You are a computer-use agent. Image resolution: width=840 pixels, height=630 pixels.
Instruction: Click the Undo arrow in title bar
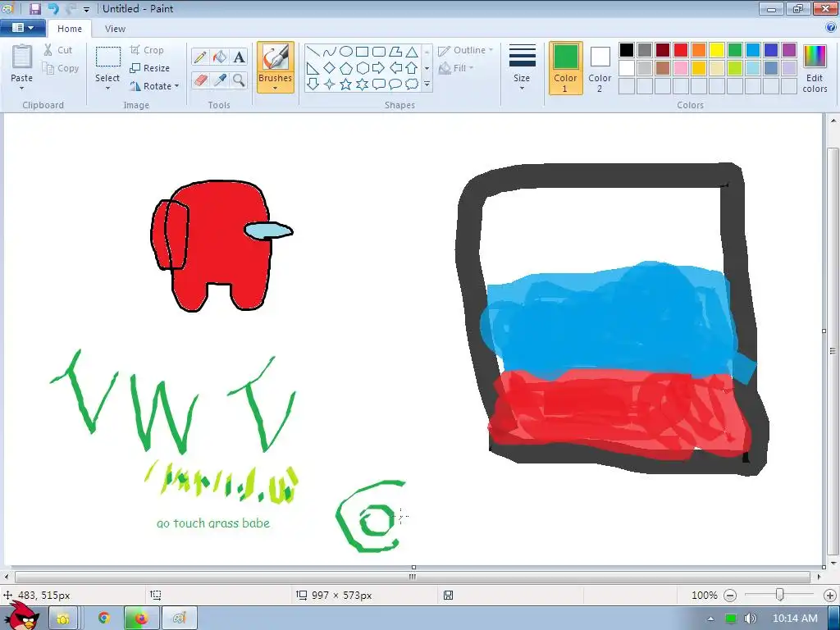(53, 8)
